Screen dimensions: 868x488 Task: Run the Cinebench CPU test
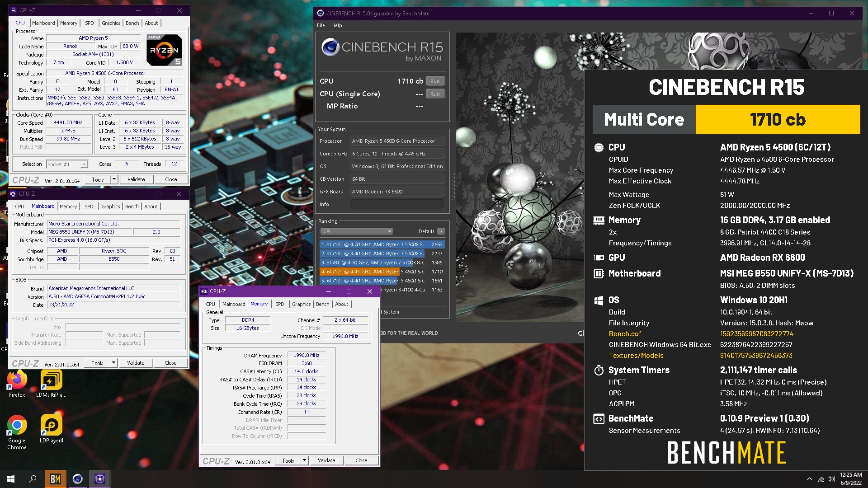point(435,81)
